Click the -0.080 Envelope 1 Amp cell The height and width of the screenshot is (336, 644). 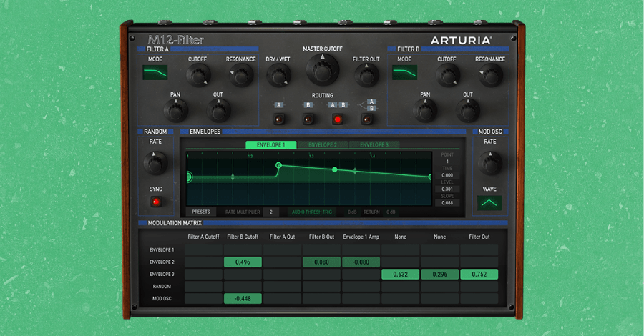(361, 262)
